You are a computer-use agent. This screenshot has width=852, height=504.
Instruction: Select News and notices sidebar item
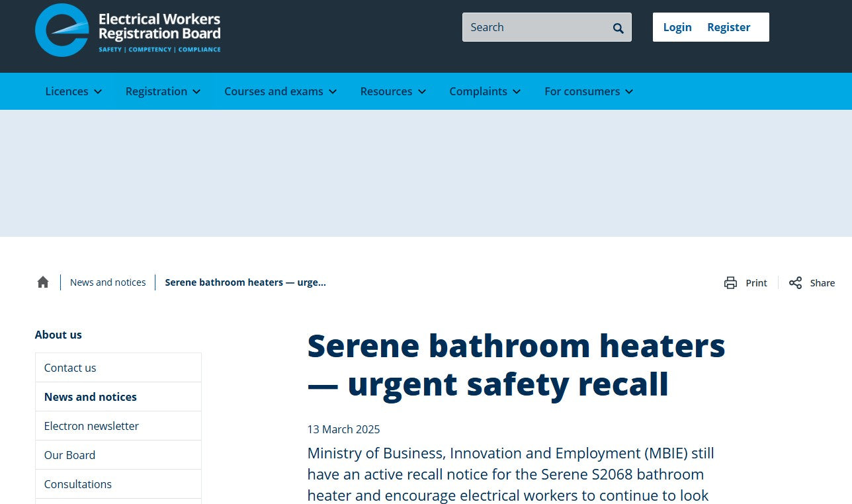[x=118, y=397]
